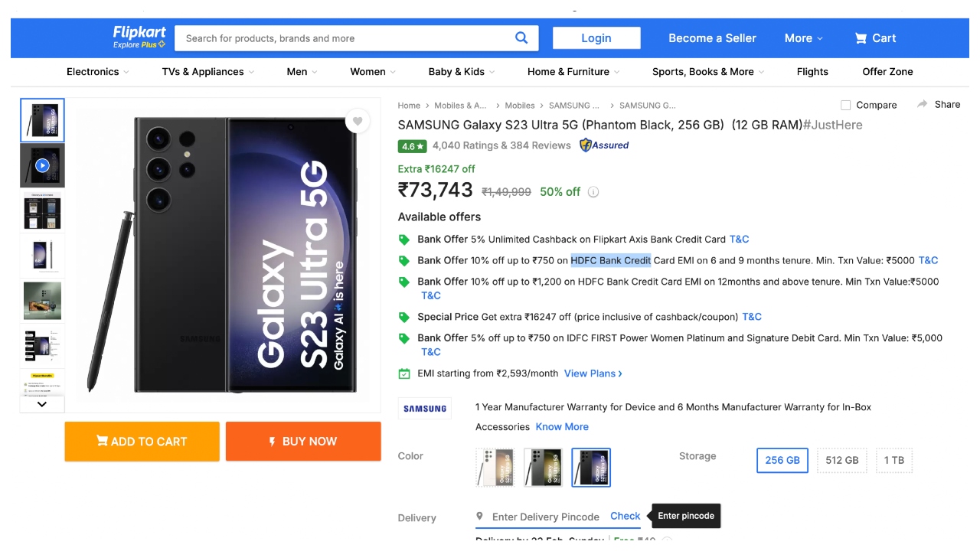Open the View Plans EMI link
The image size is (980, 551).
[x=593, y=373]
